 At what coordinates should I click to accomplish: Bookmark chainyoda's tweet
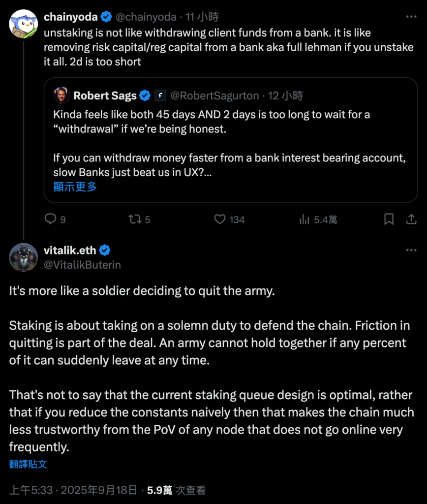[x=389, y=219]
